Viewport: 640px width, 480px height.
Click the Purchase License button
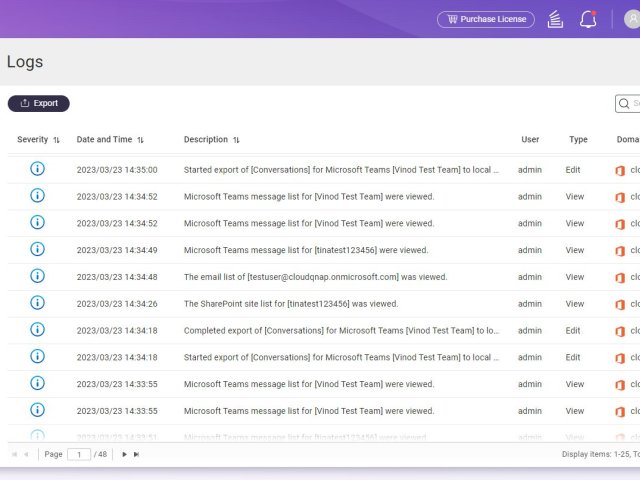pos(486,19)
